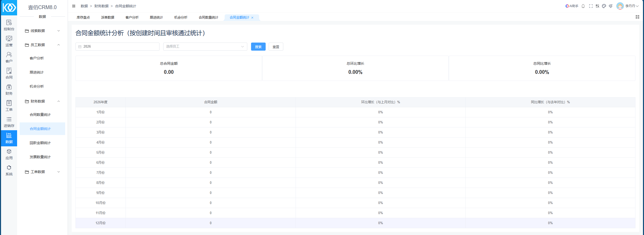This screenshot has height=235, width=644.
Task: Switch to the 跟进统计 tab
Action: click(156, 17)
